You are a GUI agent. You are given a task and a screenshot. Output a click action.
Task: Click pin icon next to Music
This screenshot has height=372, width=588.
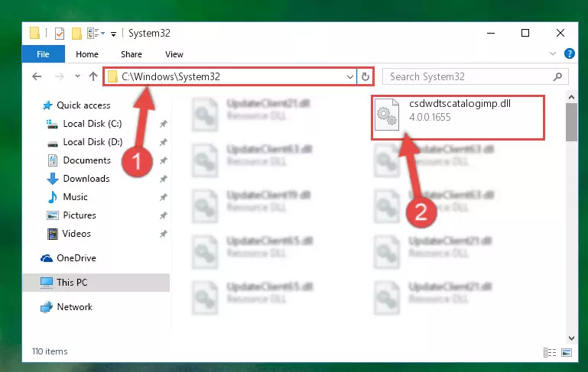click(x=163, y=197)
